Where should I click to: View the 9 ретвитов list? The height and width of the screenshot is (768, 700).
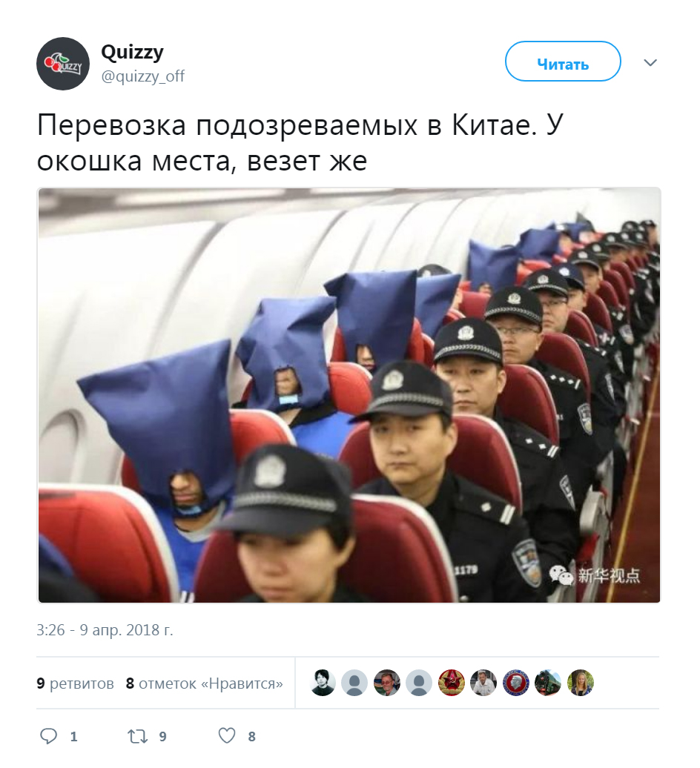75,683
